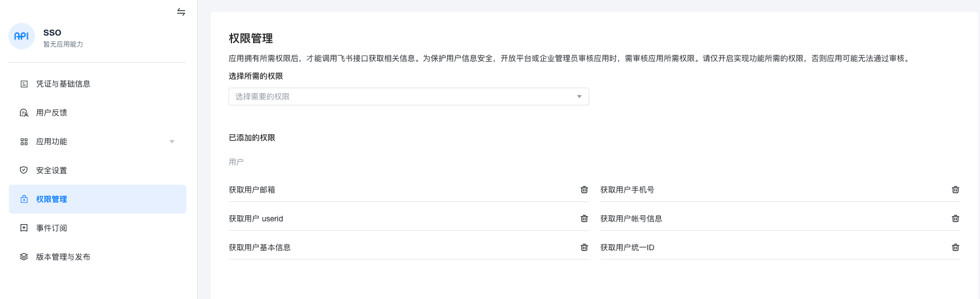
Task: Click the SSO app API logo
Action: (x=22, y=36)
